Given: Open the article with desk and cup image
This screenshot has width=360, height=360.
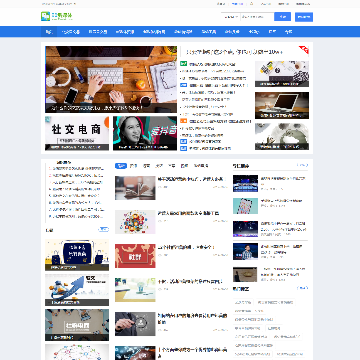Looking at the screenshot, I should 135,290.
